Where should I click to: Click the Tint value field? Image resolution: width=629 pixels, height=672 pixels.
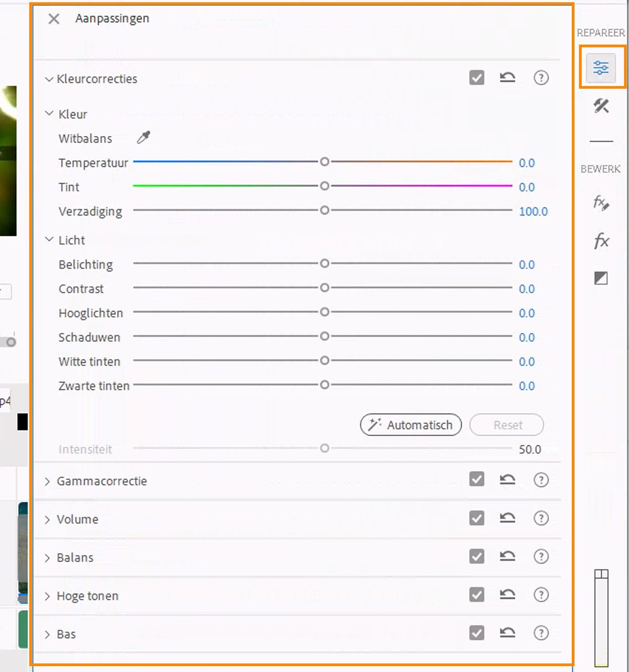point(527,187)
